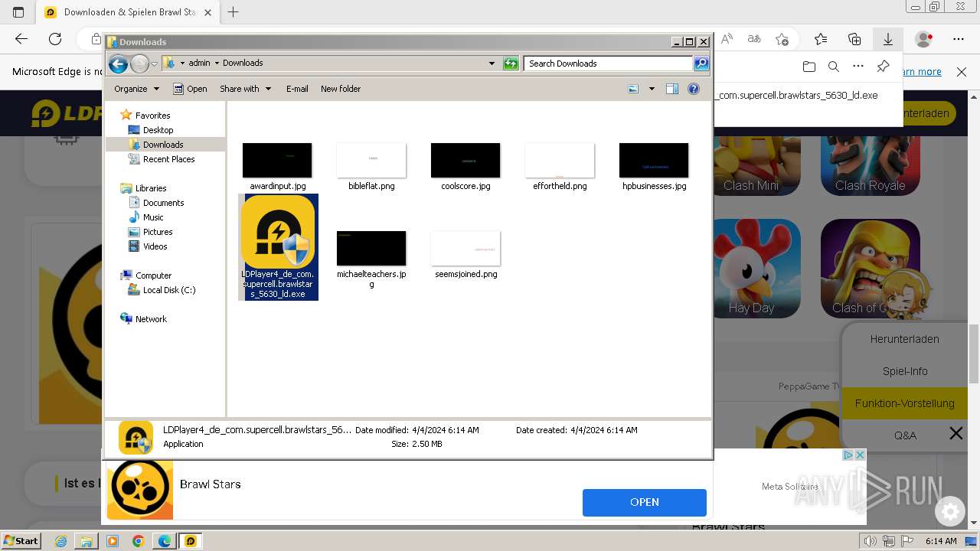Close the floating side menu
The image size is (980, 551).
coord(956,434)
